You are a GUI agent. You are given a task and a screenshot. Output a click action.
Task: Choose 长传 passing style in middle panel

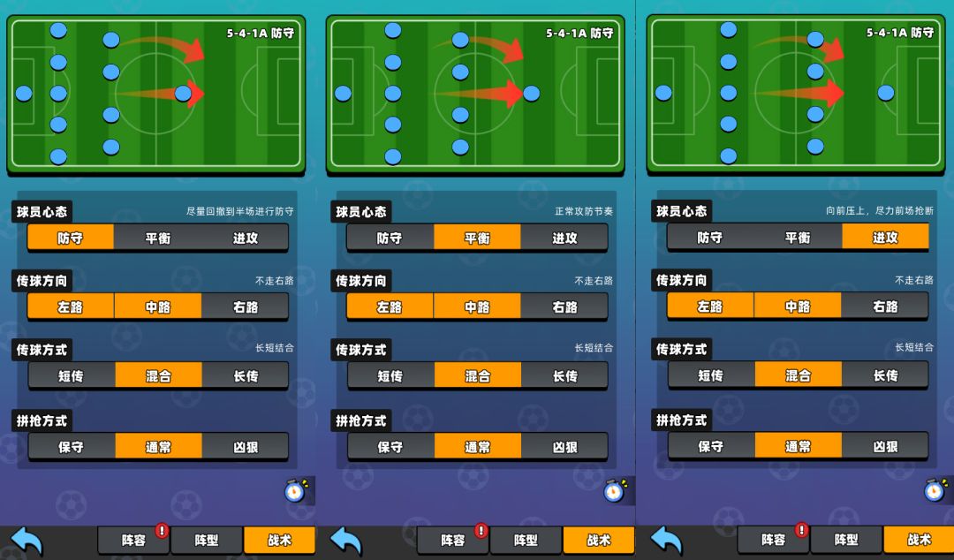pyautogui.click(x=564, y=375)
